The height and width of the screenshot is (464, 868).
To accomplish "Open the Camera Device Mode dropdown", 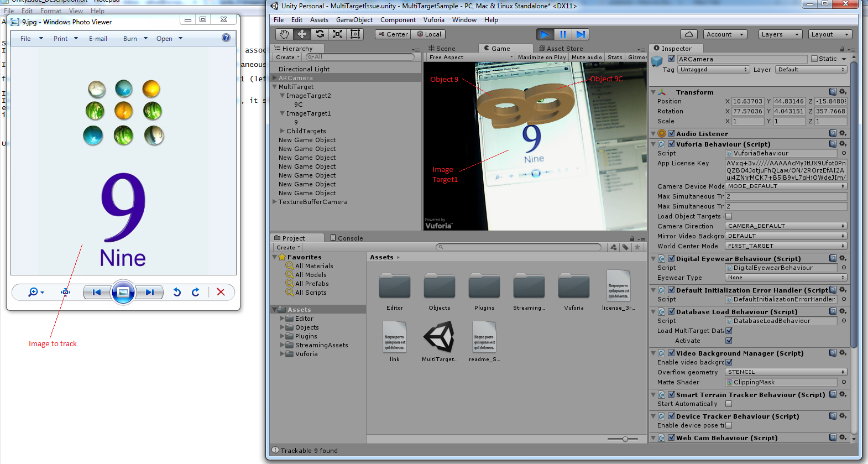I will (x=786, y=186).
